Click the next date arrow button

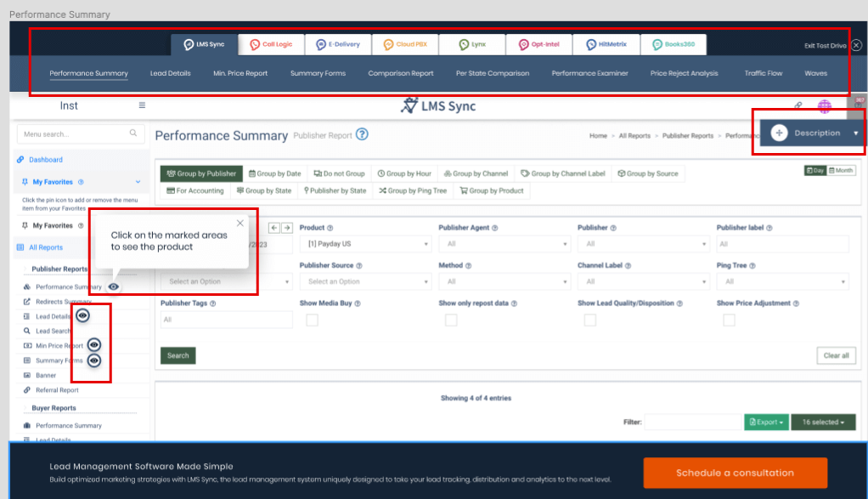[287, 228]
